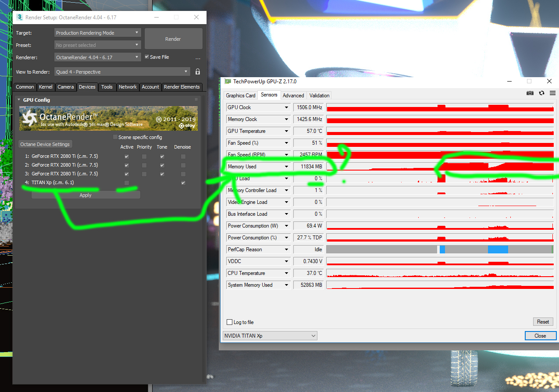The height and width of the screenshot is (392, 559).
Task: Open the Power Consumption (W) dropdown arrow
Action: coord(286,226)
